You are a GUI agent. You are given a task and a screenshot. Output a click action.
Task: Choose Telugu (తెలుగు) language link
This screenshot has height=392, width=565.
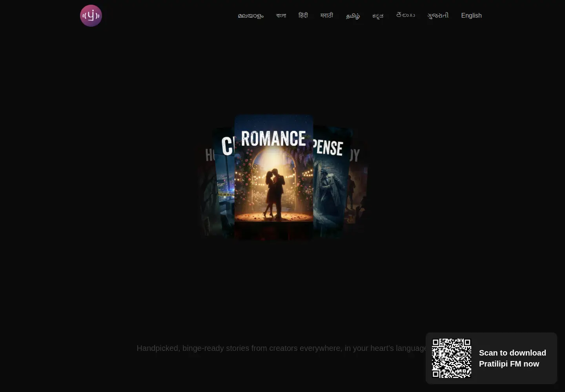click(405, 15)
